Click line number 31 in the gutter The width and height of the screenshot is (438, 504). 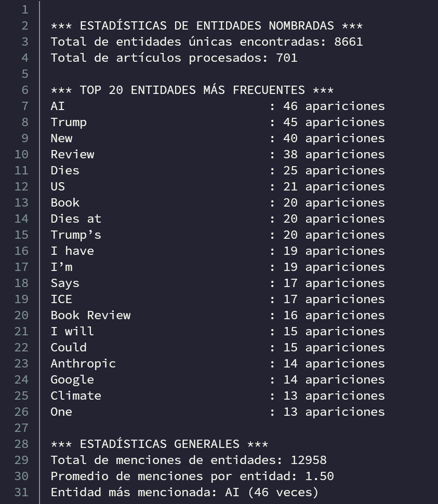[x=21, y=492]
